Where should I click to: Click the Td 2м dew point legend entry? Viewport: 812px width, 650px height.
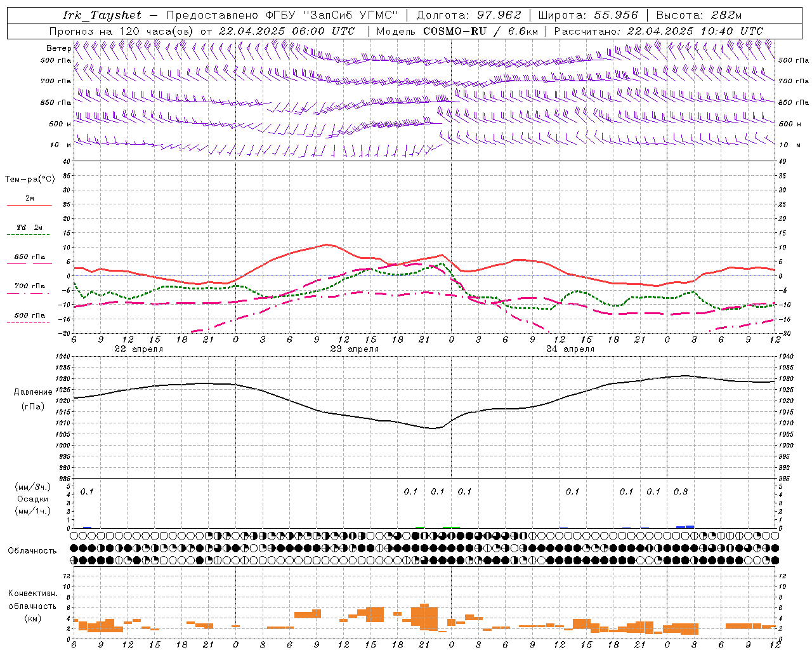coord(30,227)
